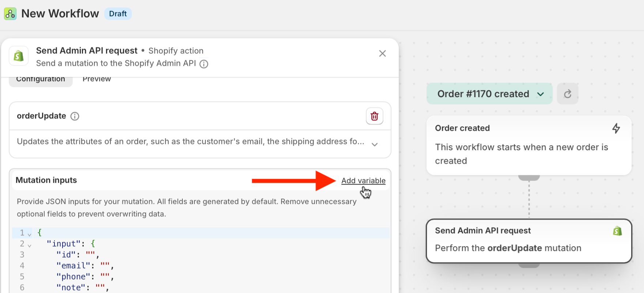Switch to the Configuration tab
Screen dimensions: 644x293
41,79
